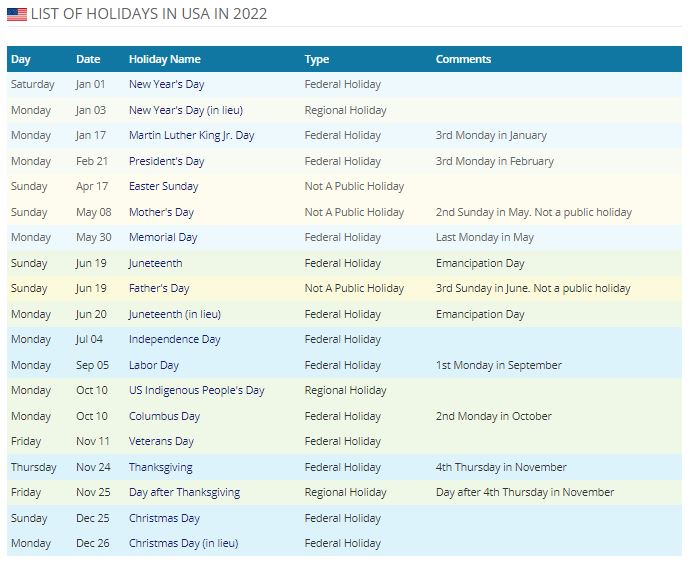This screenshot has height=569, width=692.
Task: Open the Easter Sunday link
Action: pyautogui.click(x=163, y=186)
